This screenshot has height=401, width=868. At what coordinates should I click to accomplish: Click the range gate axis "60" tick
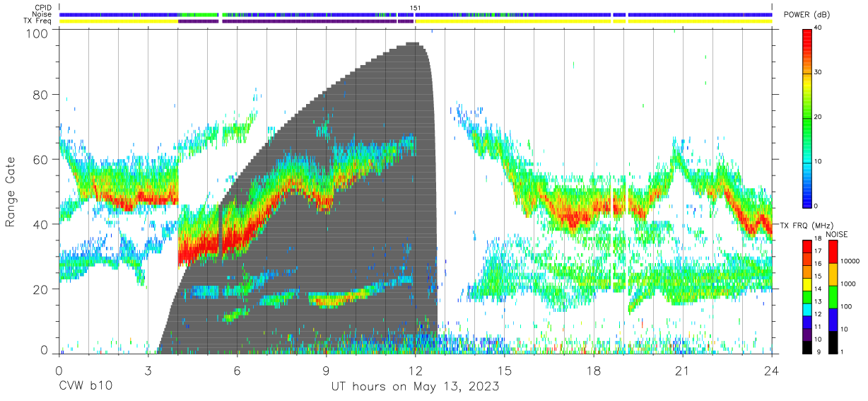[41, 160]
